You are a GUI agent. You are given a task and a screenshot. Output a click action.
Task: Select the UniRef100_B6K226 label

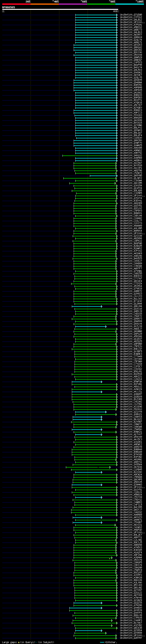click(x=131, y=580)
